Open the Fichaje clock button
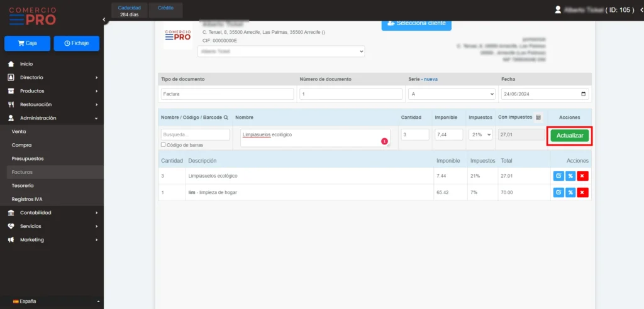The height and width of the screenshot is (309, 644). [x=76, y=43]
